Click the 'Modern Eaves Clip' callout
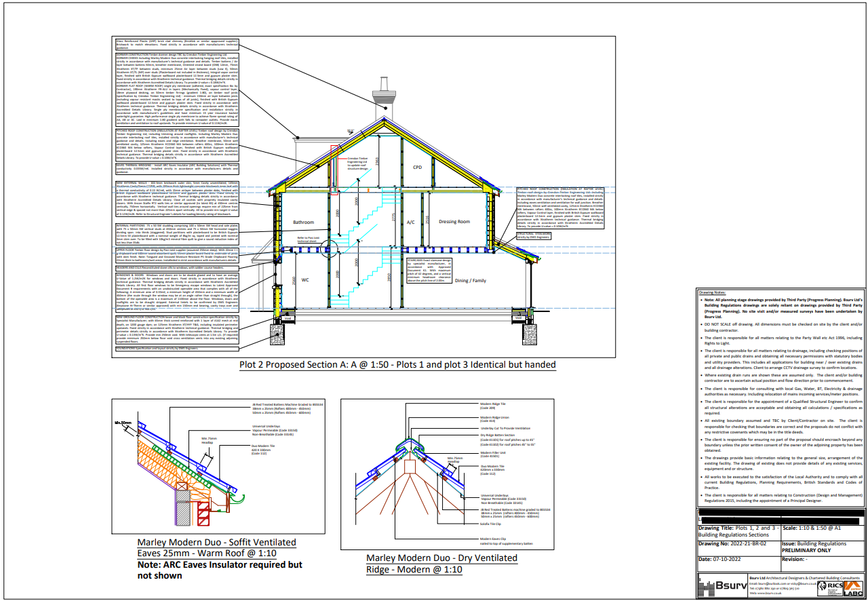The width and height of the screenshot is (868, 601). tap(507, 540)
